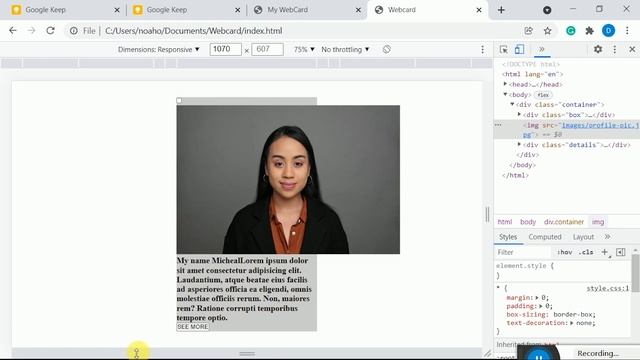Click the profile photo image
The image size is (640, 360).
click(288, 180)
